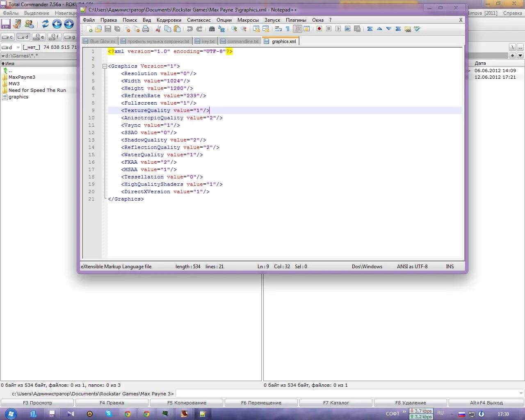The height and width of the screenshot is (420, 525).
Task: Open Skype from the taskbar
Action: 109,414
